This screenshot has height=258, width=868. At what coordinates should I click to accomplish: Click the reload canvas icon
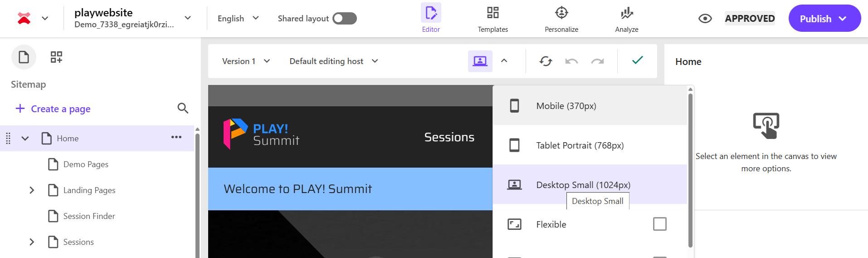click(546, 61)
